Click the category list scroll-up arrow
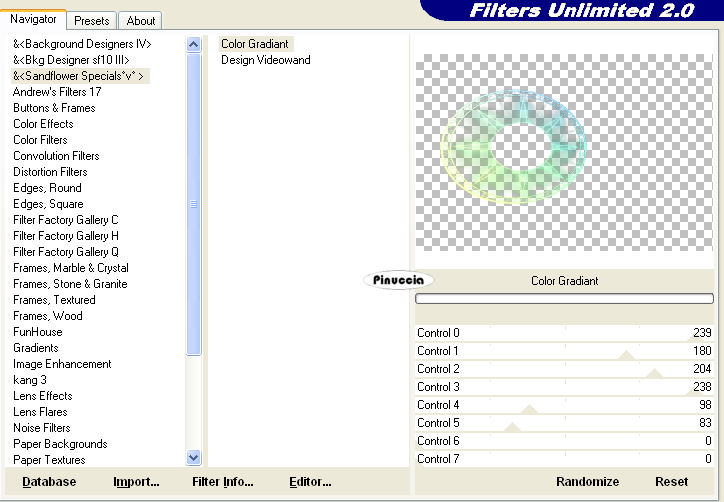The height and width of the screenshot is (502, 724). point(193,44)
